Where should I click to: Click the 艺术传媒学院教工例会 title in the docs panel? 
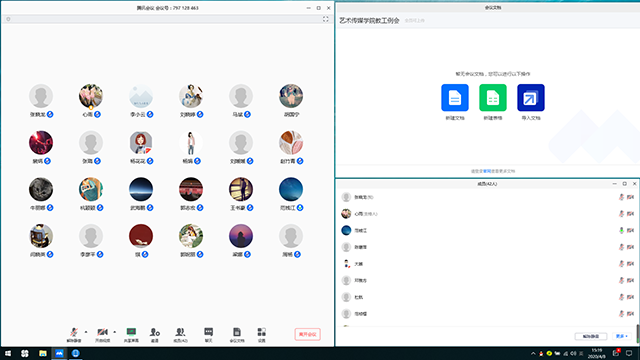[369, 20]
